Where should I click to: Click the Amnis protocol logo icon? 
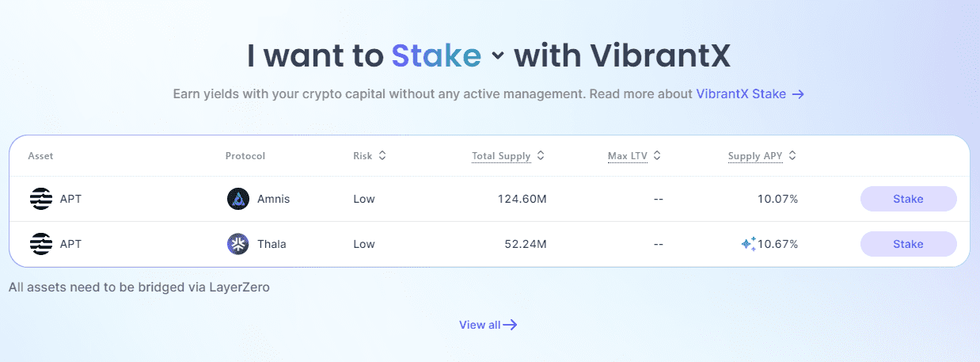click(x=238, y=199)
